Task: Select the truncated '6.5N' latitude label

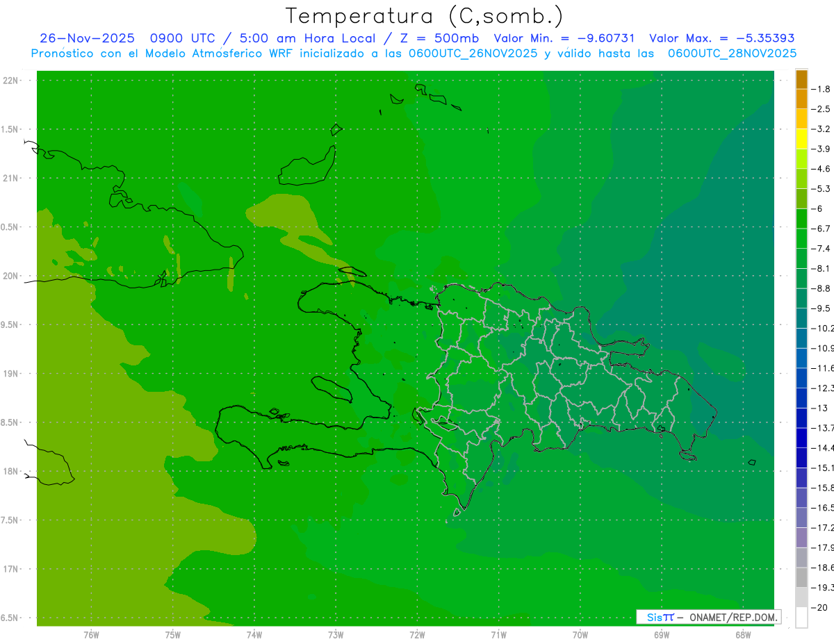Action: click(9, 618)
